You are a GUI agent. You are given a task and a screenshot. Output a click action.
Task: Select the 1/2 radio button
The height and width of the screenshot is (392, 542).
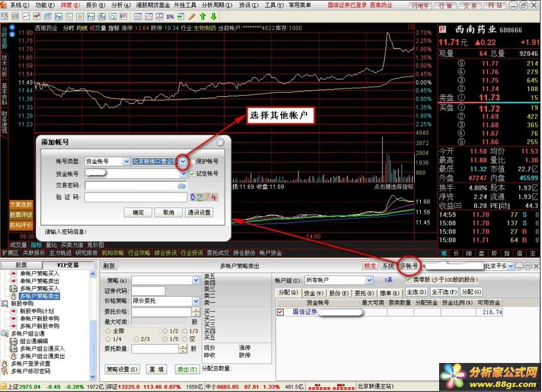[165, 331]
